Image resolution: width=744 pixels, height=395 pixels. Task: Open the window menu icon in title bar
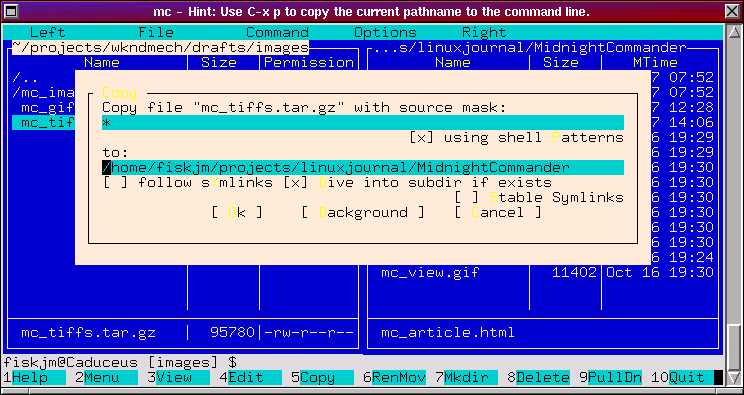coord(10,11)
